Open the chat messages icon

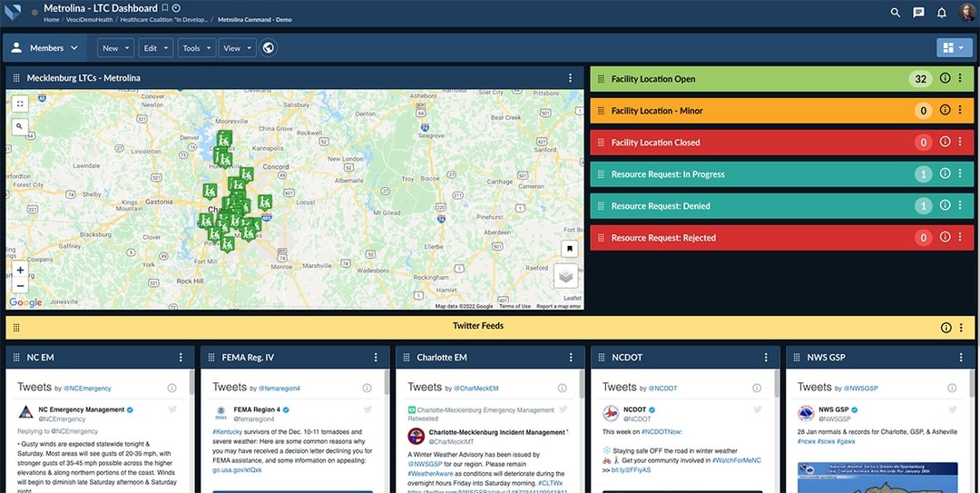tap(918, 12)
